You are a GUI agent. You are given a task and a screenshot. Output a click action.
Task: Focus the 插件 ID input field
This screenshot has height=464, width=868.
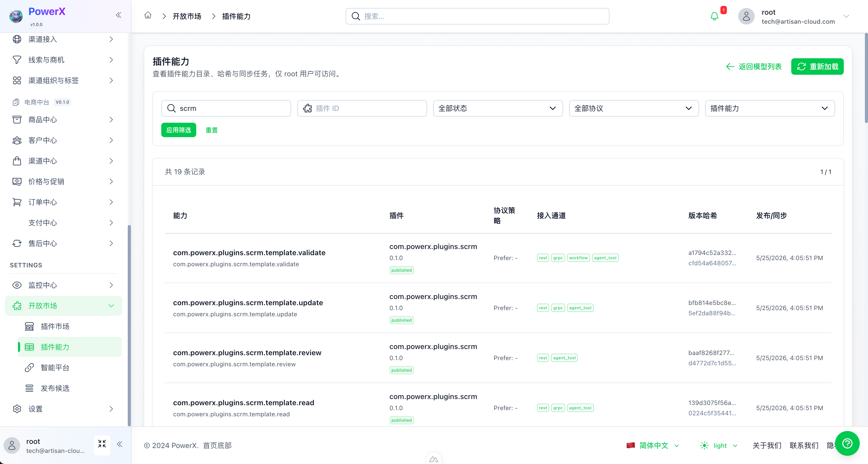coord(362,108)
